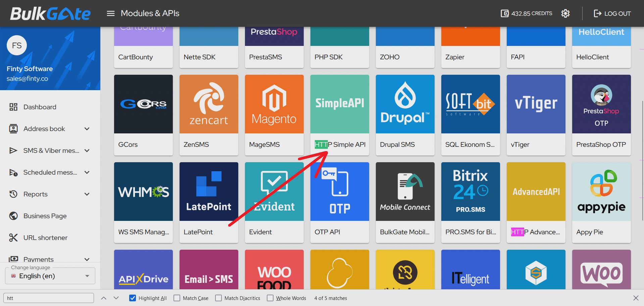Go to previous find match
The height and width of the screenshot is (306, 644).
click(x=104, y=298)
